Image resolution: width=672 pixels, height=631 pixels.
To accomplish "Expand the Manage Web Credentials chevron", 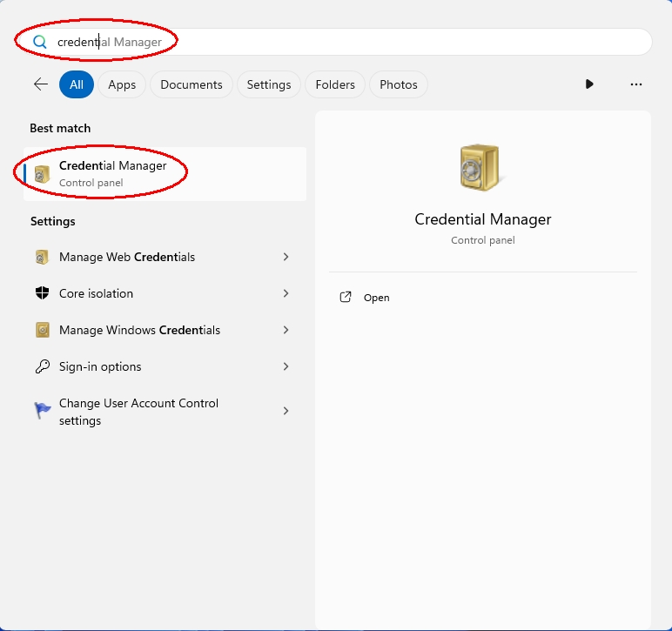I will click(x=286, y=257).
